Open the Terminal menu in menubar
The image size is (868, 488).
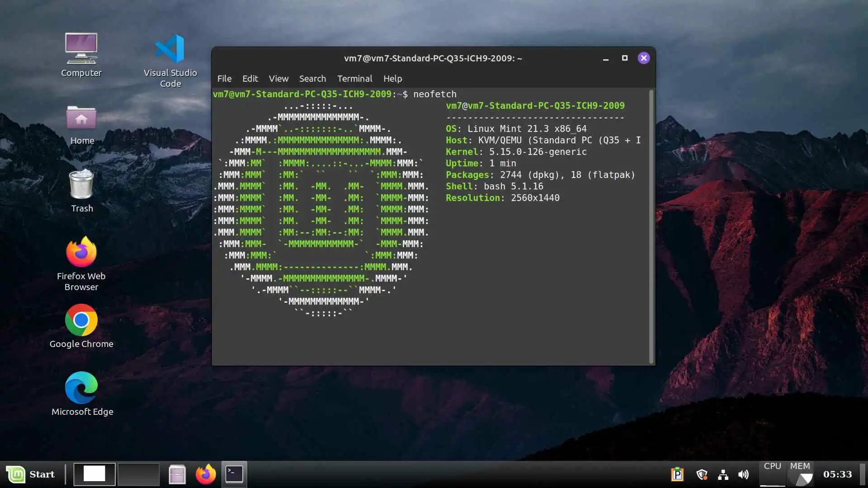coord(354,79)
